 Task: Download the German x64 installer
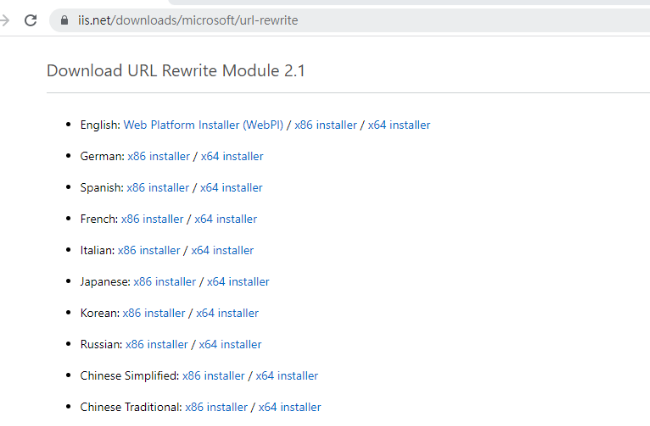pyautogui.click(x=232, y=156)
